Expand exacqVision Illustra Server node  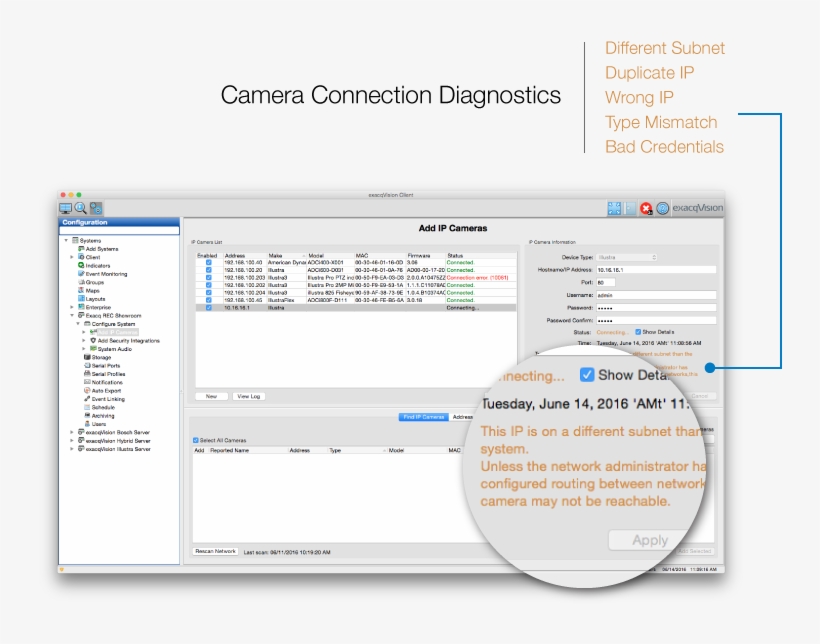72,449
